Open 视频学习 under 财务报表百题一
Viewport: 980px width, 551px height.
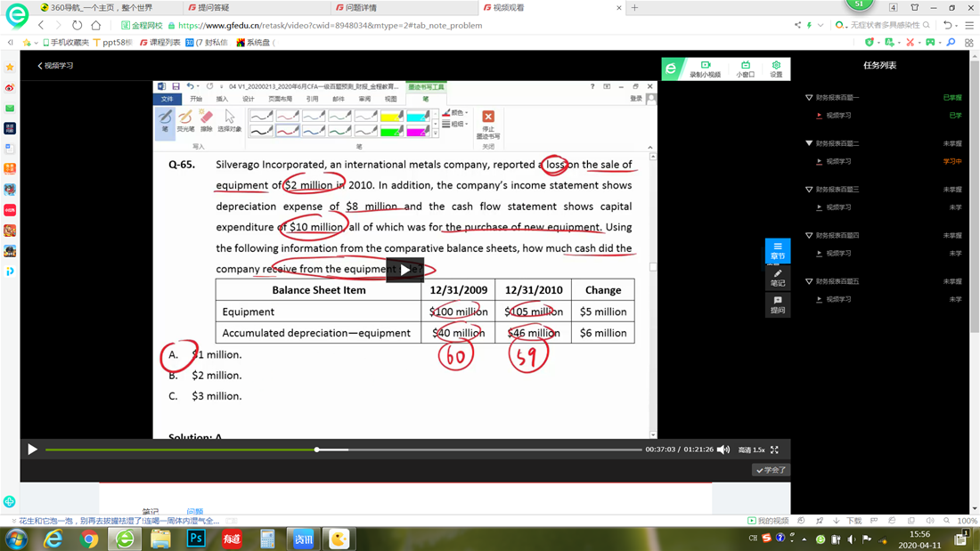tap(838, 116)
